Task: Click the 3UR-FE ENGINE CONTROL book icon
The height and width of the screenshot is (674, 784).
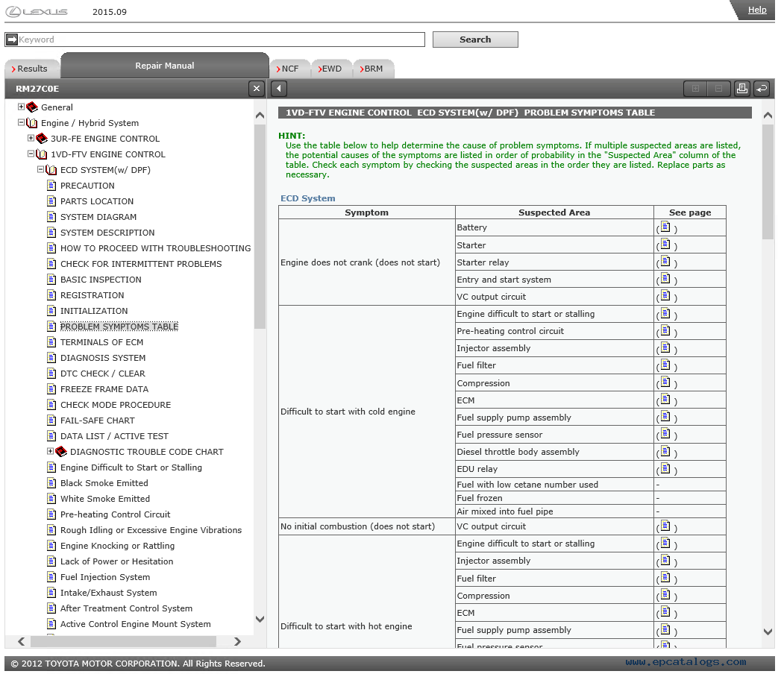Action: (x=42, y=139)
